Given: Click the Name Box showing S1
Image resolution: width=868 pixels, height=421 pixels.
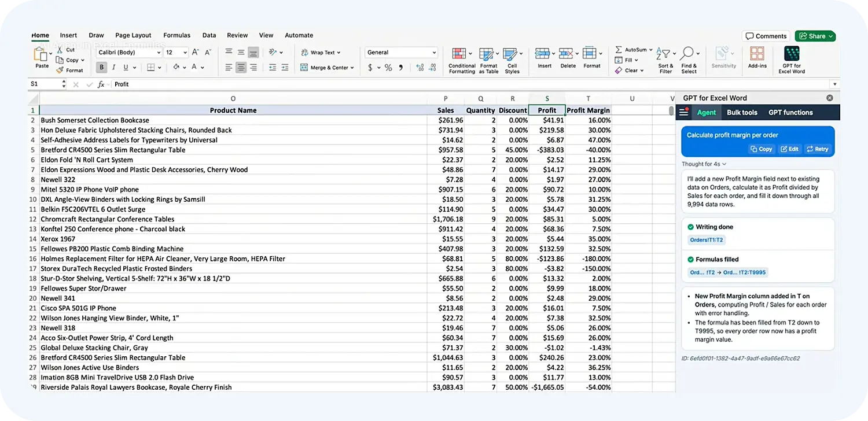Looking at the screenshot, I should pos(48,84).
